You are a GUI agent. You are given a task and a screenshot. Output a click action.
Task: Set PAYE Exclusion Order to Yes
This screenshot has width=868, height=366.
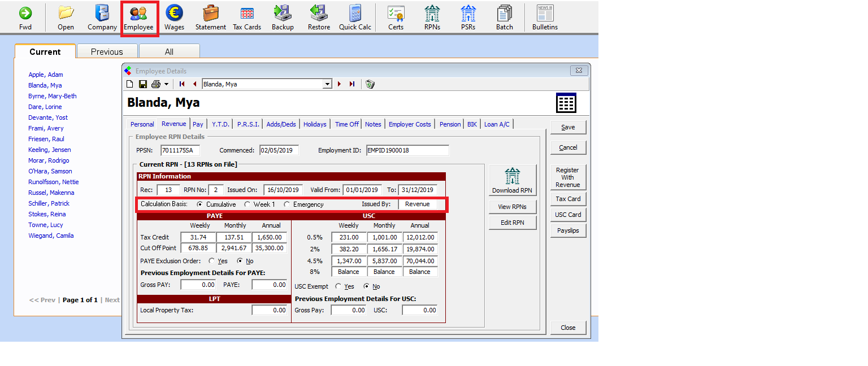[212, 262]
